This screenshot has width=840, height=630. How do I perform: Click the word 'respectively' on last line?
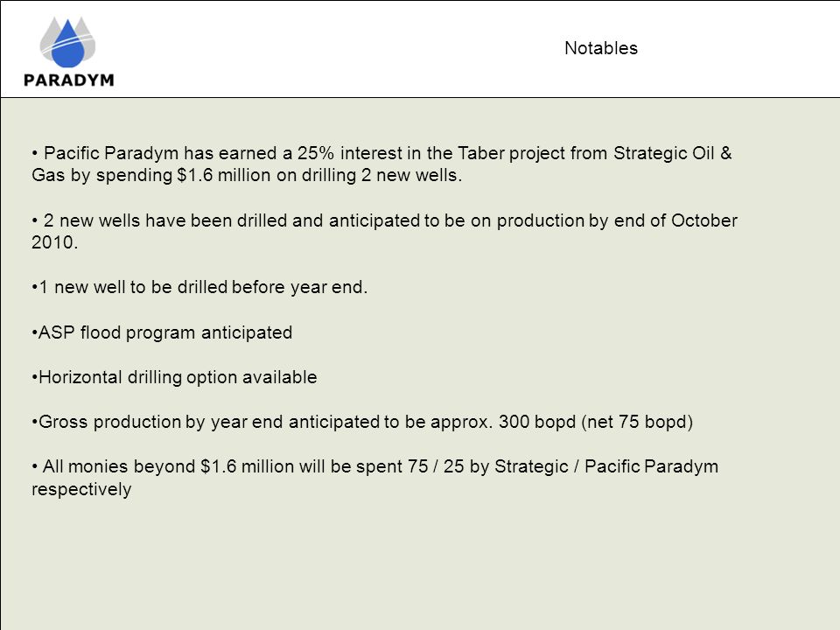click(81, 489)
